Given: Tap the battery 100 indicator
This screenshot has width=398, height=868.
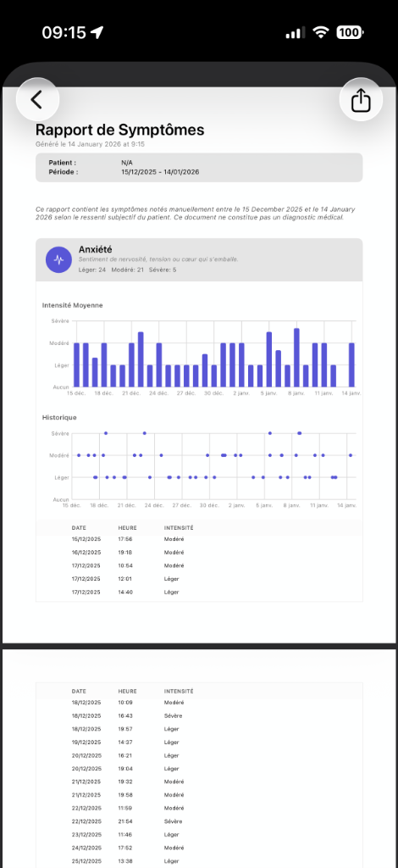Looking at the screenshot, I should [x=350, y=33].
